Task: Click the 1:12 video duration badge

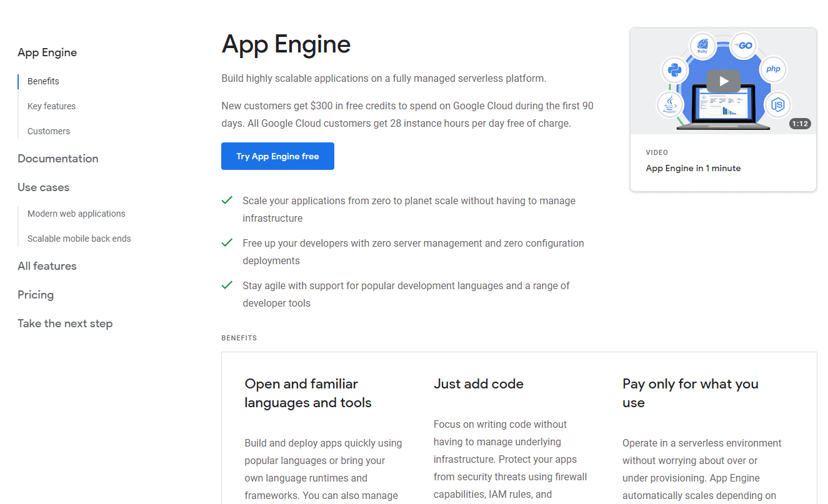Action: coord(800,124)
